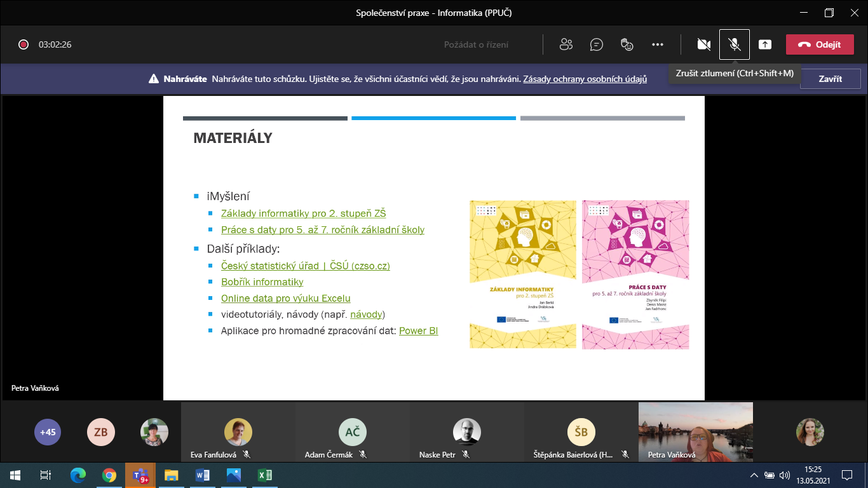
Task: Select Petra Vaňková's video tile
Action: click(695, 431)
